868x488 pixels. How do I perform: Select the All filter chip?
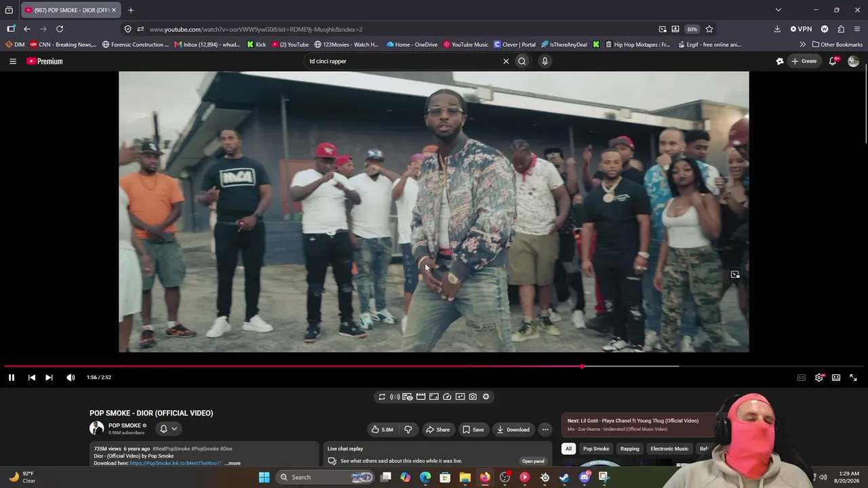[x=568, y=449]
